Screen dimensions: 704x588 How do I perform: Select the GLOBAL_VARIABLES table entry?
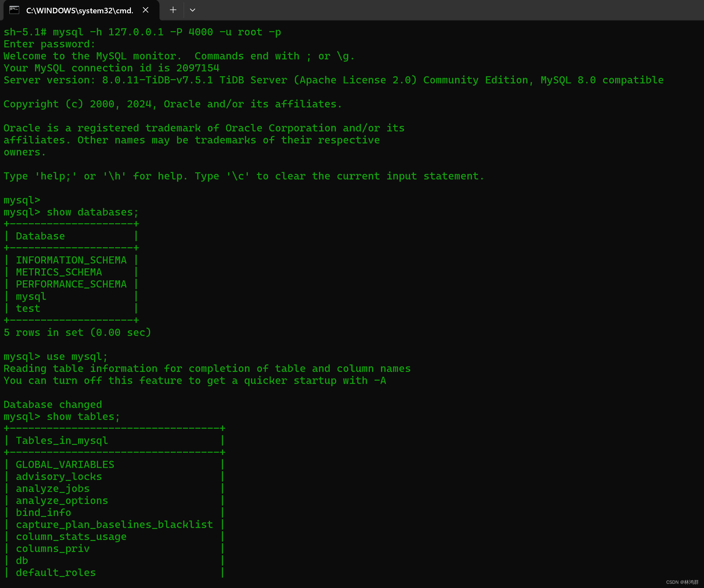coord(65,464)
